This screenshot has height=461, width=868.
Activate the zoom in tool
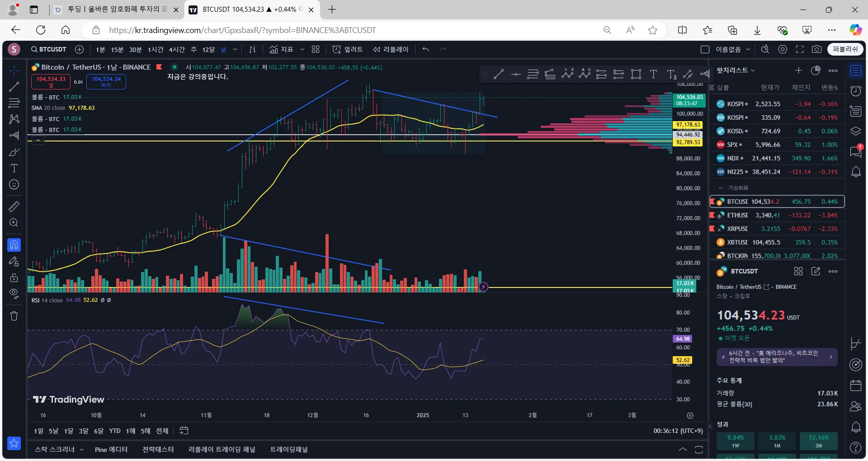(14, 223)
